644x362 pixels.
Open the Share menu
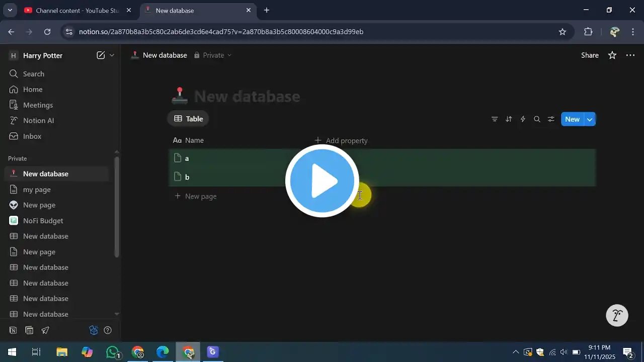coord(590,55)
